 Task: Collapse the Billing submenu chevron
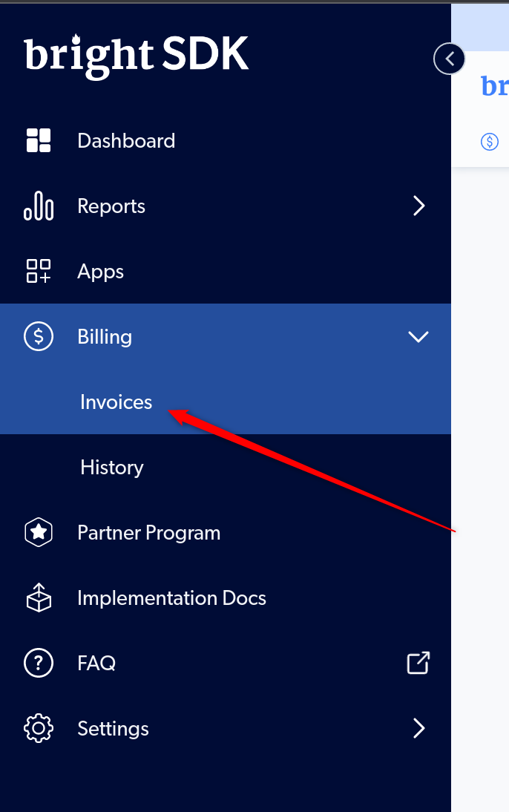(418, 337)
